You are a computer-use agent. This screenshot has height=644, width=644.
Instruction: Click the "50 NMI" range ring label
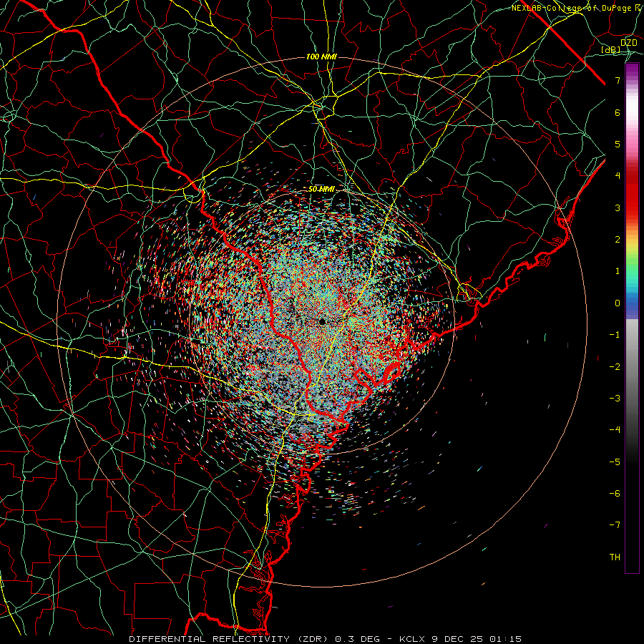321,189
